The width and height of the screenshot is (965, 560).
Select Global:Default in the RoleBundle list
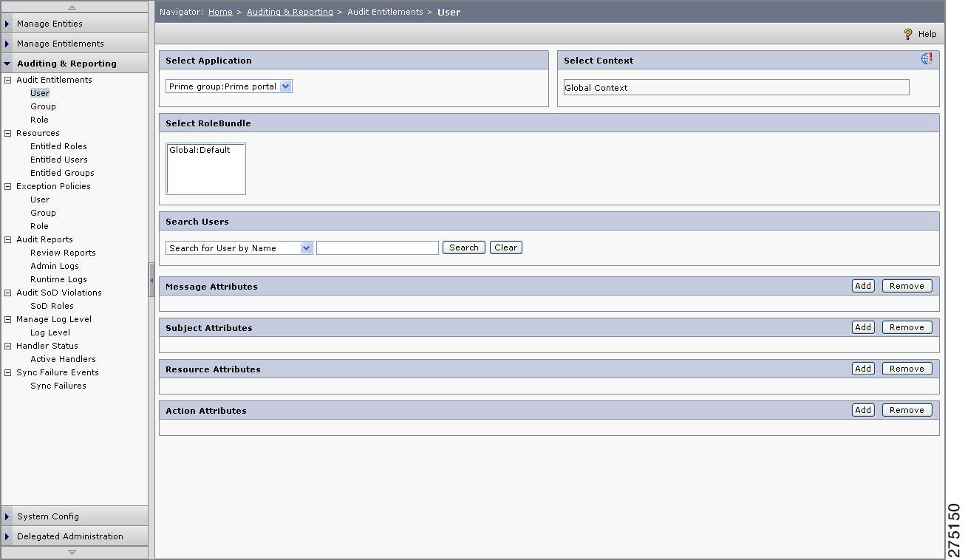pos(200,150)
